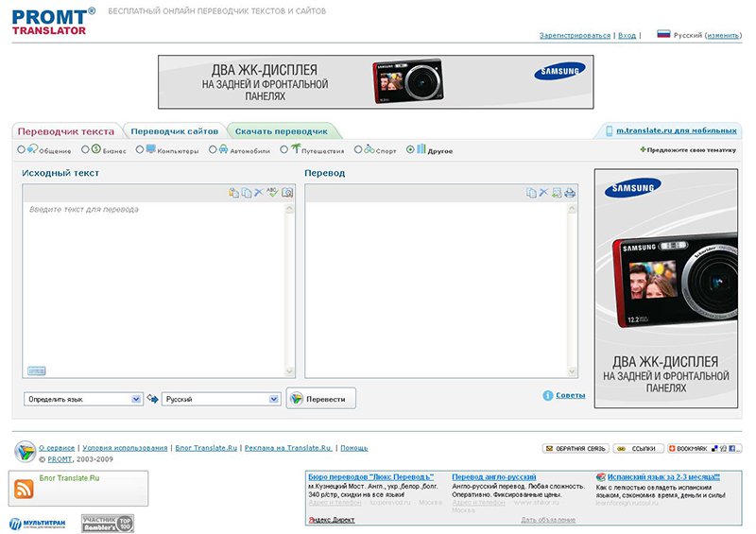The image size is (756, 534).
Task: Open the Определить язык source language dropdown
Action: 83,399
